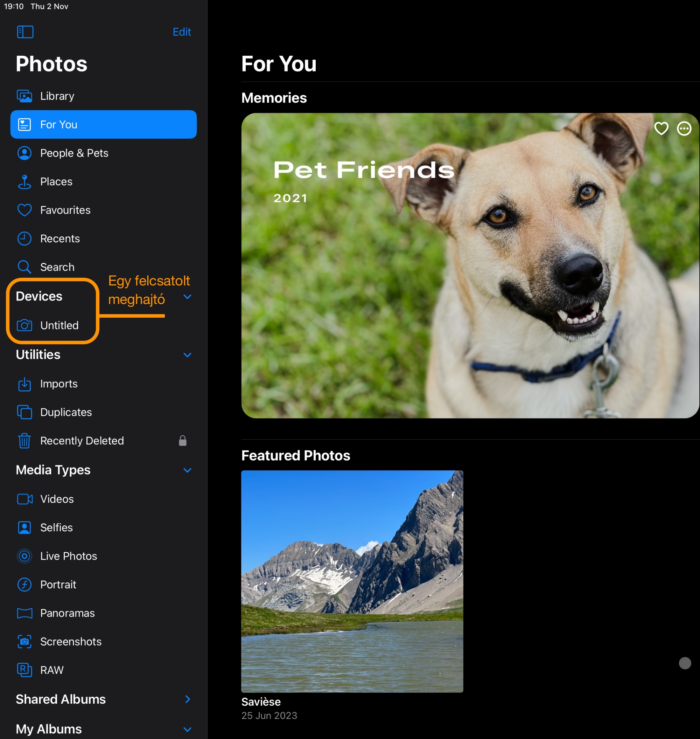
Task: Collapse the Utilities section chevron
Action: [188, 355]
